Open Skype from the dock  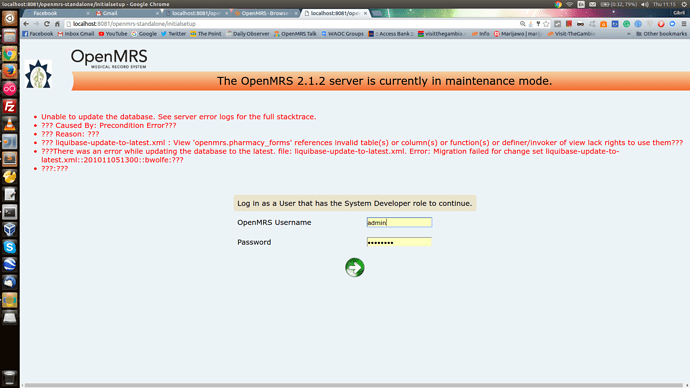tap(10, 247)
